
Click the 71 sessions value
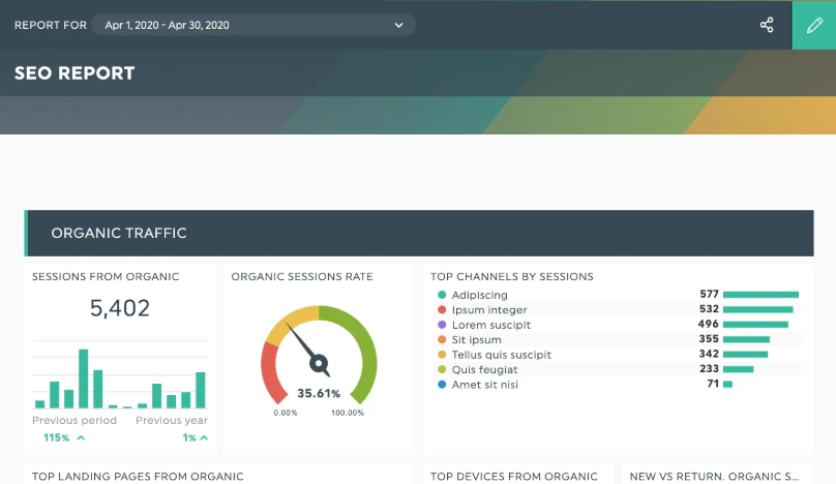pyautogui.click(x=713, y=383)
